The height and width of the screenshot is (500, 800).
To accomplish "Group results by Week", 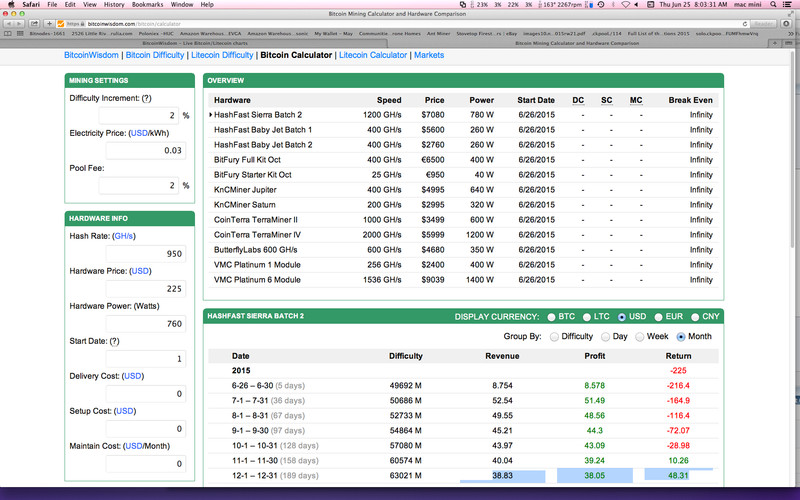I will coord(639,337).
